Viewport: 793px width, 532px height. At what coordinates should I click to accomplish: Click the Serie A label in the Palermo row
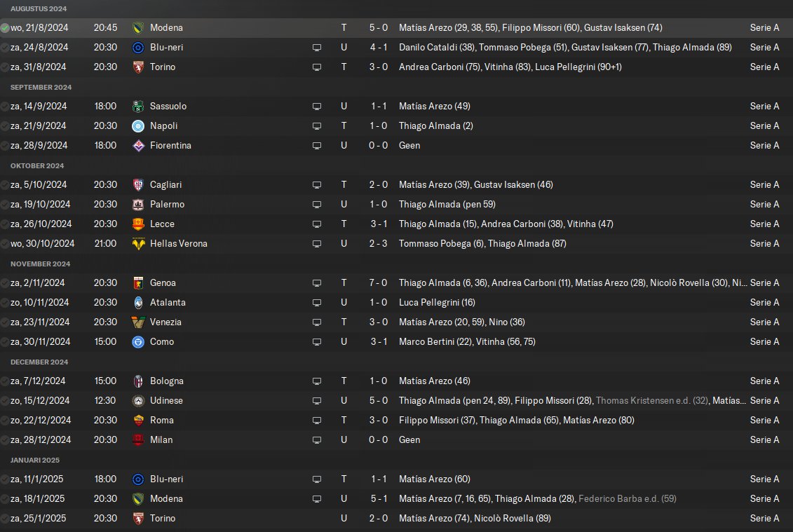pyautogui.click(x=764, y=205)
